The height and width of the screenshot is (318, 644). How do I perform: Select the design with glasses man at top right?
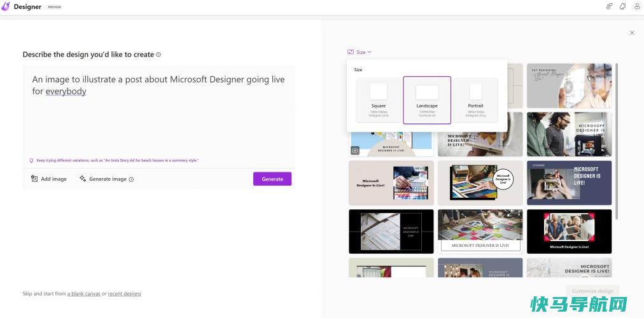click(570, 86)
